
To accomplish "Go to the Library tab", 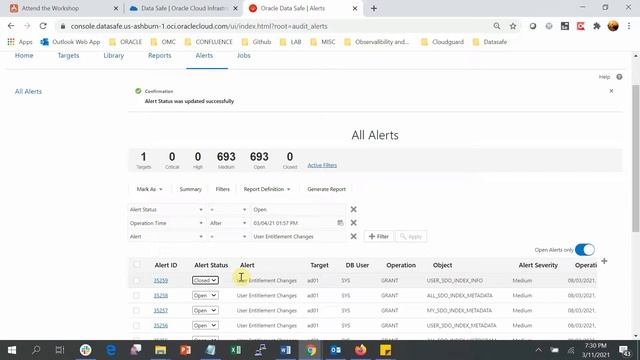I will (113, 56).
